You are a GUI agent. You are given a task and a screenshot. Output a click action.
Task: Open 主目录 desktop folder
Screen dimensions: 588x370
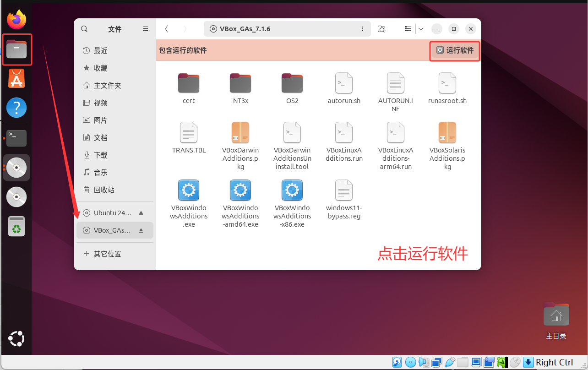(x=556, y=321)
